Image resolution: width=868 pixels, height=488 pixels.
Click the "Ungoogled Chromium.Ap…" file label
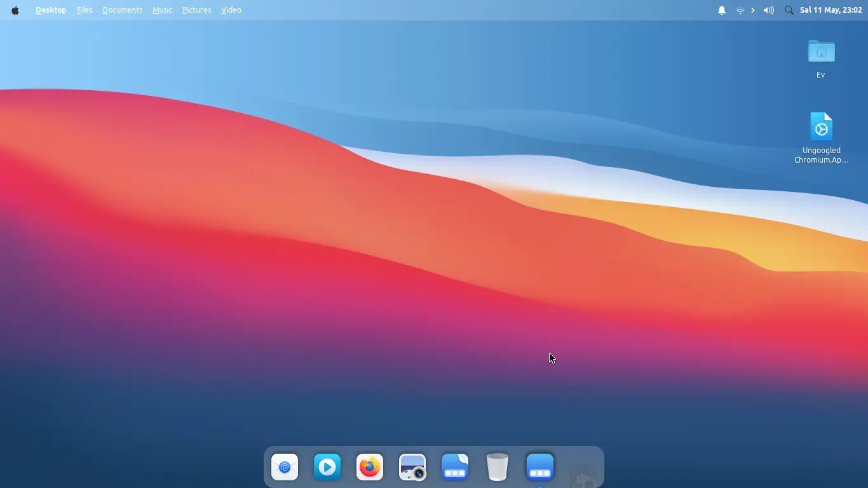click(x=821, y=155)
